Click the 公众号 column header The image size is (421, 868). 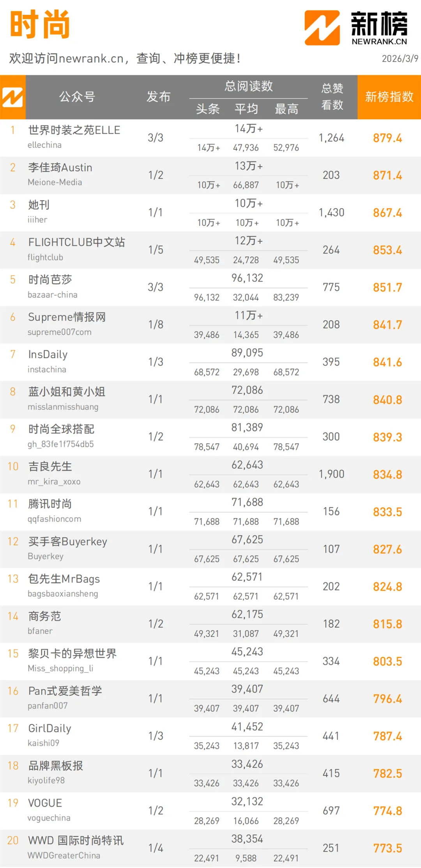[x=77, y=97]
